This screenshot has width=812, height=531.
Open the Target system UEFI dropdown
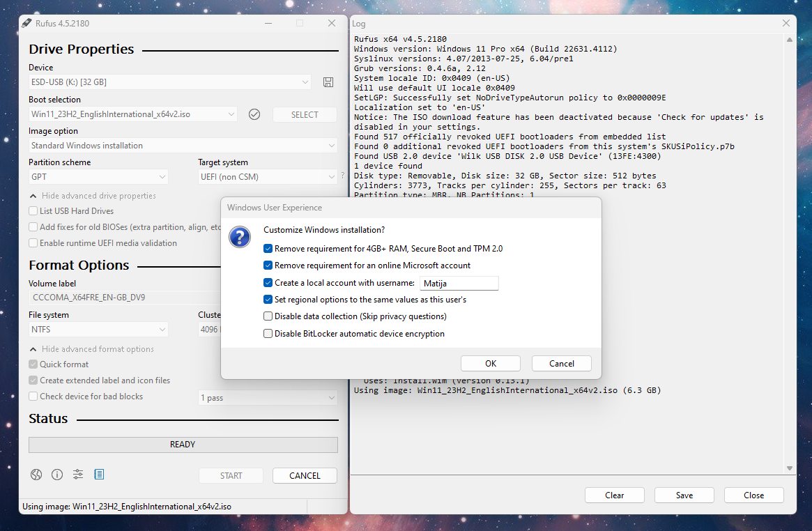pos(268,177)
